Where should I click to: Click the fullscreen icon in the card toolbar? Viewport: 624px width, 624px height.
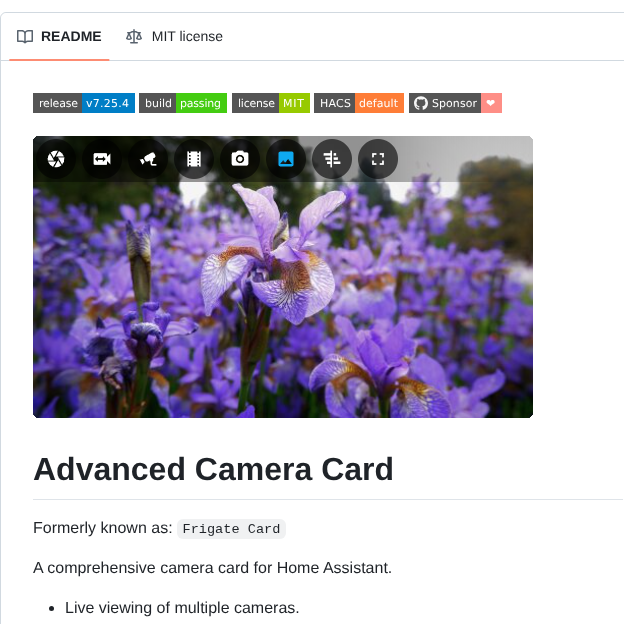378,159
